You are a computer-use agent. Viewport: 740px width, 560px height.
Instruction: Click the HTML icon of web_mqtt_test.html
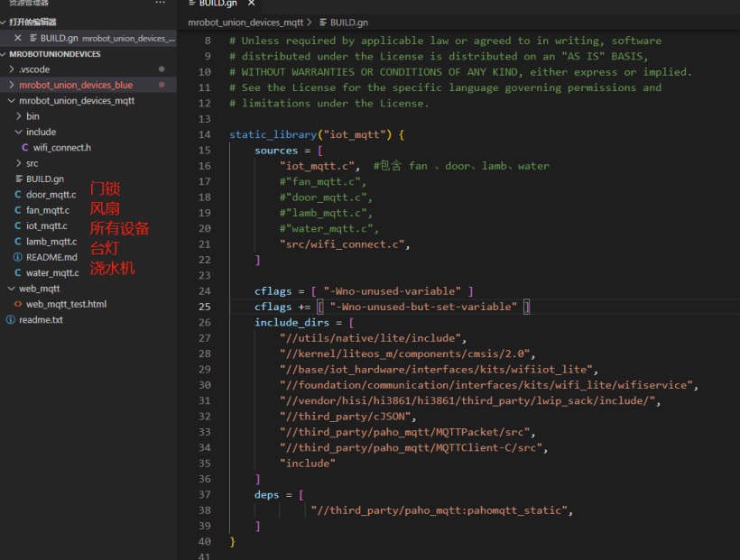[x=18, y=304]
